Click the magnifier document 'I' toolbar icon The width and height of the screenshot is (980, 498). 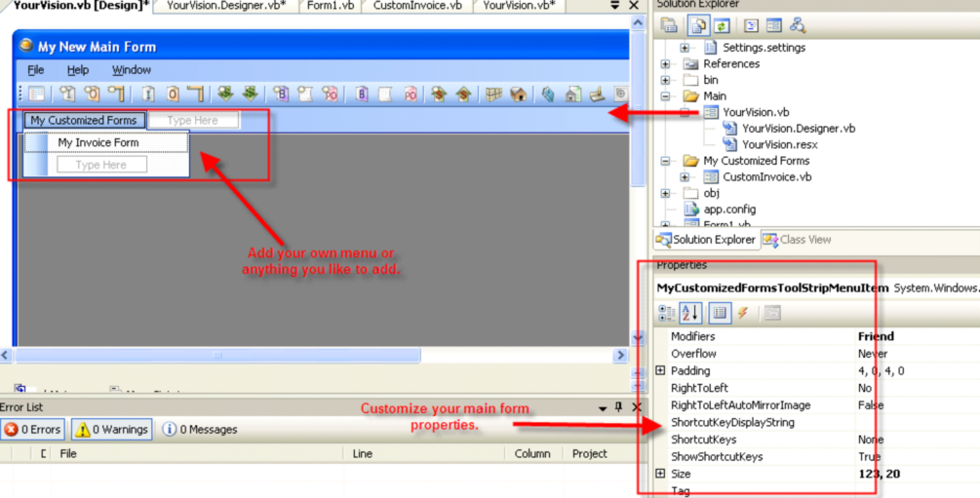tap(67, 95)
